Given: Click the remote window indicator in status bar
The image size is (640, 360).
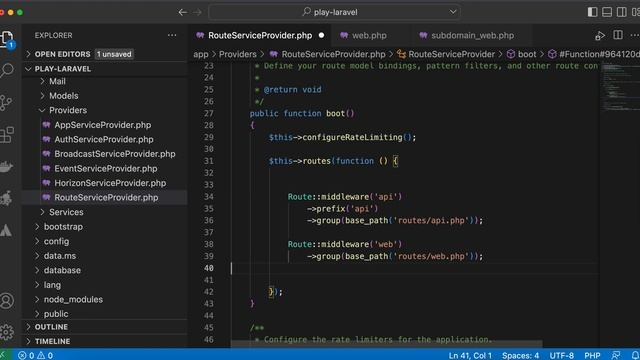Looking at the screenshot, I should pos(3,356).
